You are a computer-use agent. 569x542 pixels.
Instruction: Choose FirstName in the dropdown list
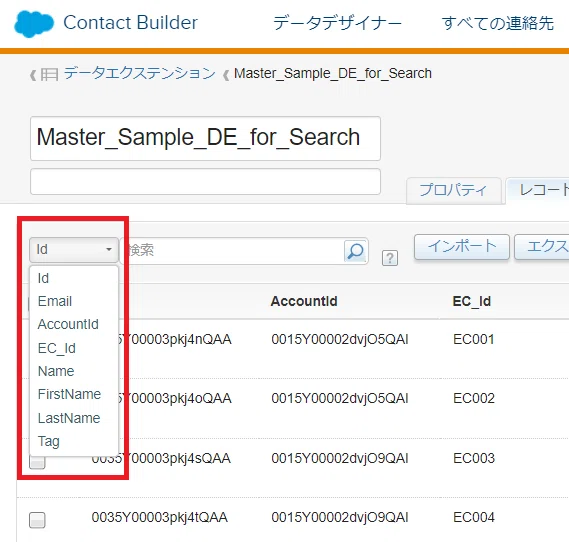click(69, 394)
